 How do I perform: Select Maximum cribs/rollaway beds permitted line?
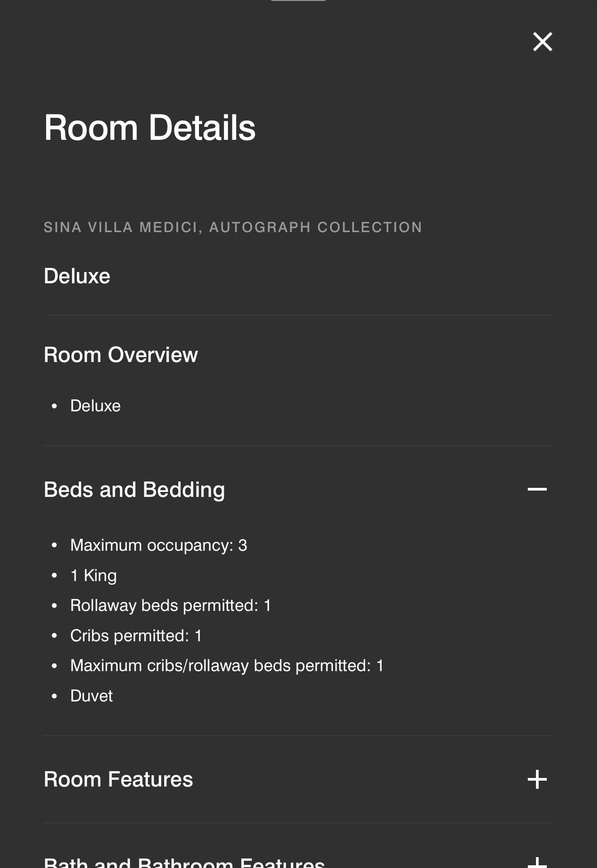pos(227,666)
